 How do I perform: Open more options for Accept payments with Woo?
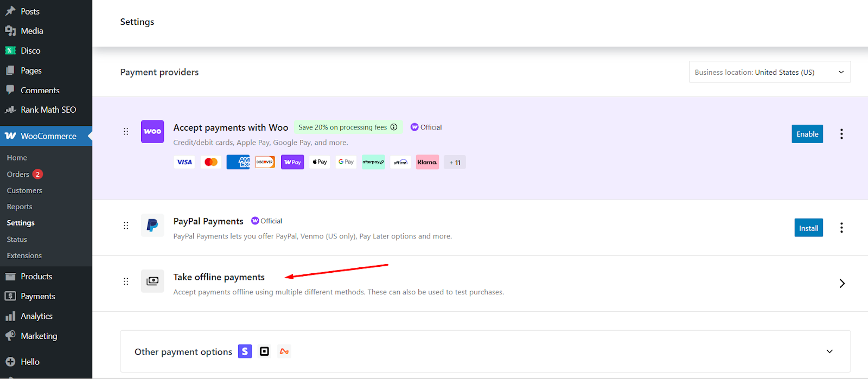point(841,134)
